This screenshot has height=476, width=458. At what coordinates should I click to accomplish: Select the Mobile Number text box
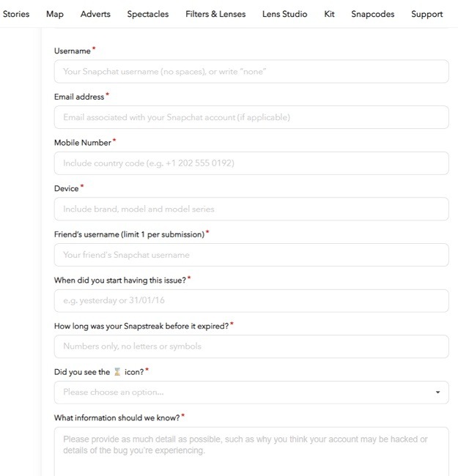coord(251,163)
